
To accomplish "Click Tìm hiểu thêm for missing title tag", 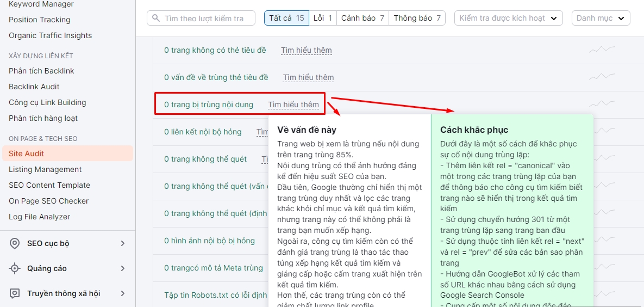I will [307, 50].
